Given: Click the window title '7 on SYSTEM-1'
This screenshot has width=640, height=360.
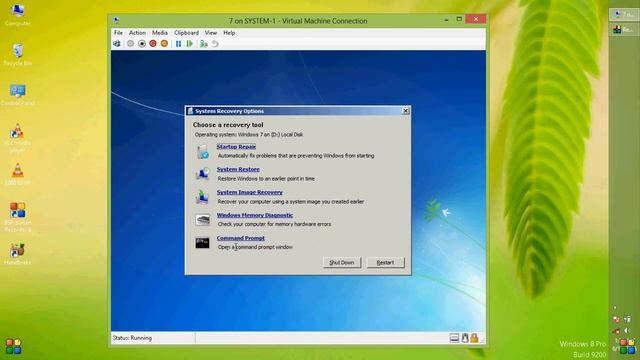Looking at the screenshot, I should 298,21.
